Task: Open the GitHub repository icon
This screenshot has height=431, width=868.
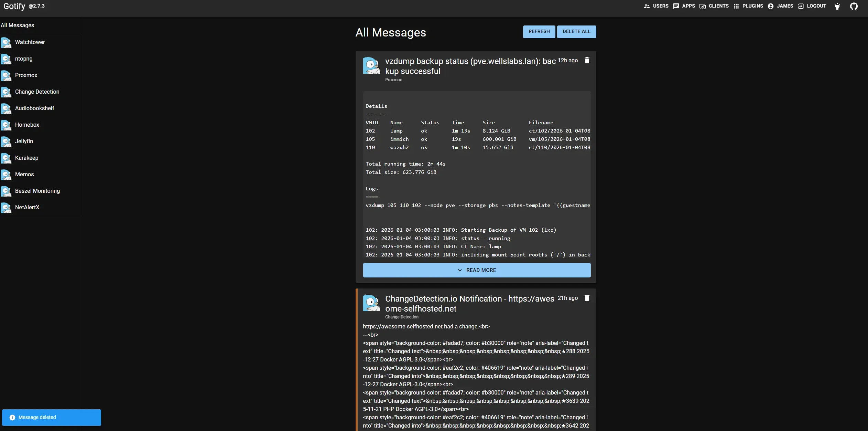Action: pos(854,6)
